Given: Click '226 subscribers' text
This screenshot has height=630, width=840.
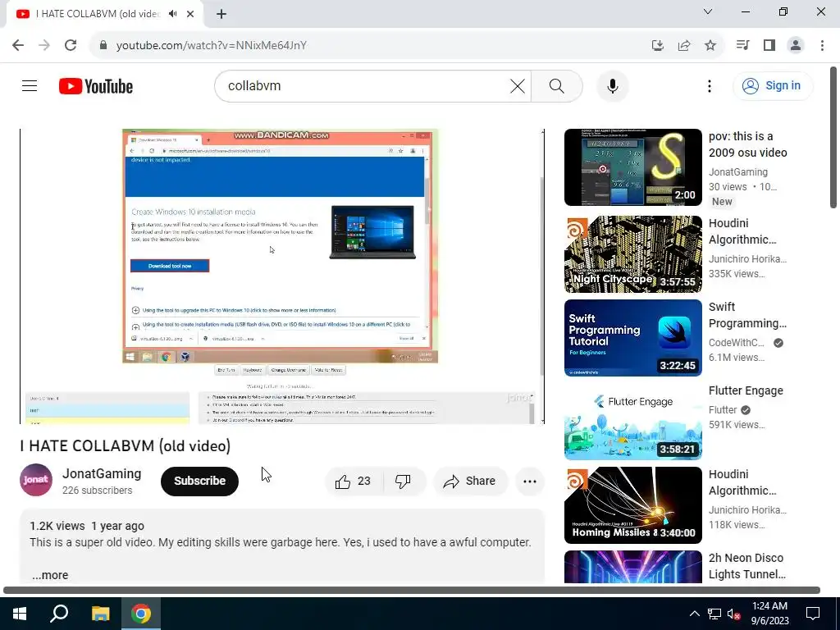Looking at the screenshot, I should (x=97, y=491).
